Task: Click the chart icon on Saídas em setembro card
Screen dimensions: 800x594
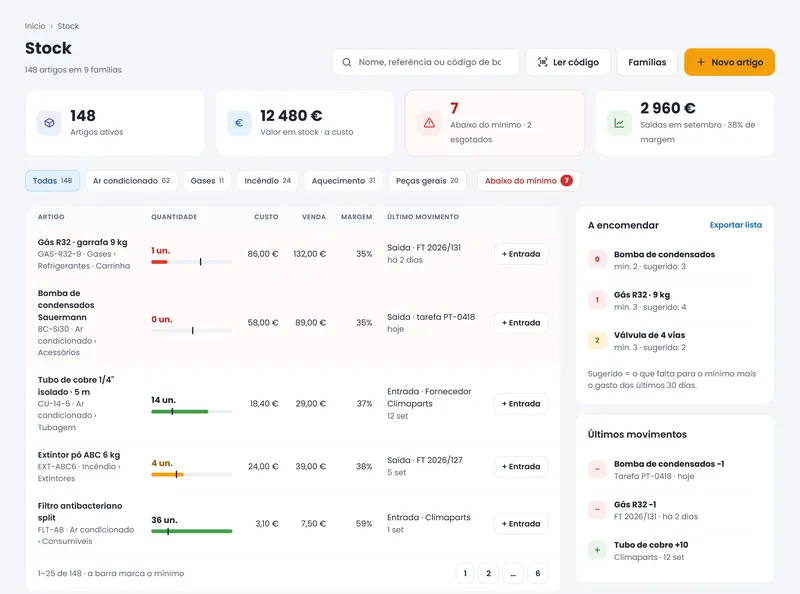Action: [619, 123]
